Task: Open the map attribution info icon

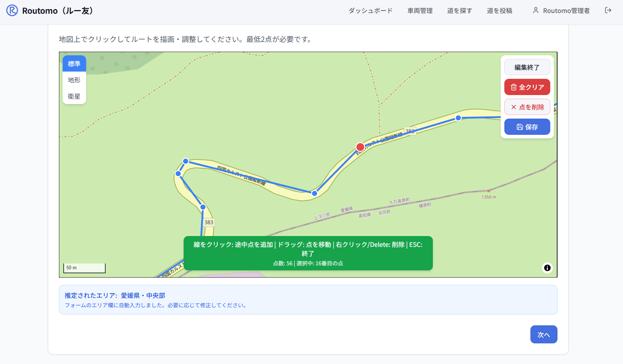Action: [547, 268]
